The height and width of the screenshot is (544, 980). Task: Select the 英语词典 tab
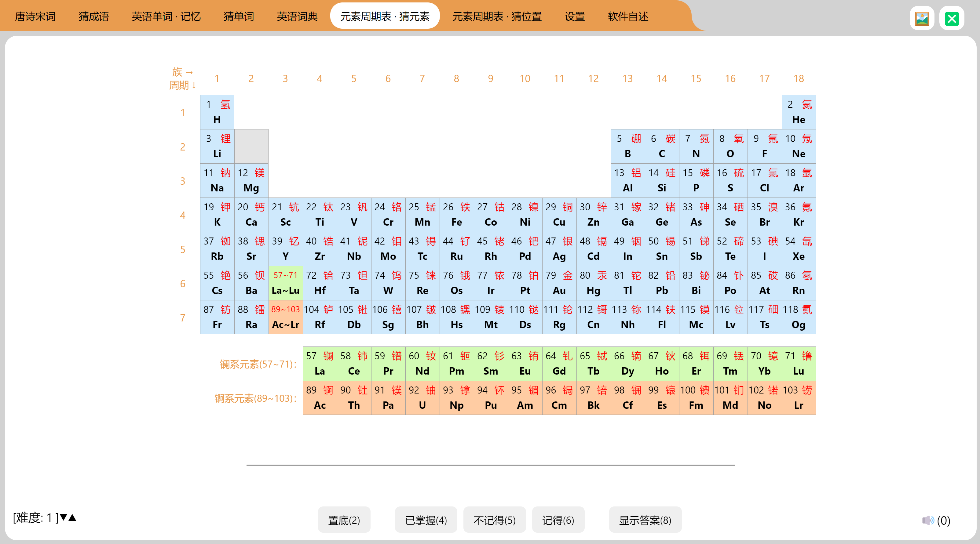pyautogui.click(x=297, y=16)
